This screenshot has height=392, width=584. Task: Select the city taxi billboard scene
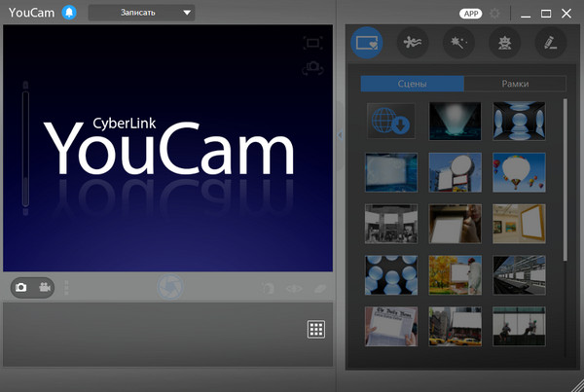(x=455, y=327)
